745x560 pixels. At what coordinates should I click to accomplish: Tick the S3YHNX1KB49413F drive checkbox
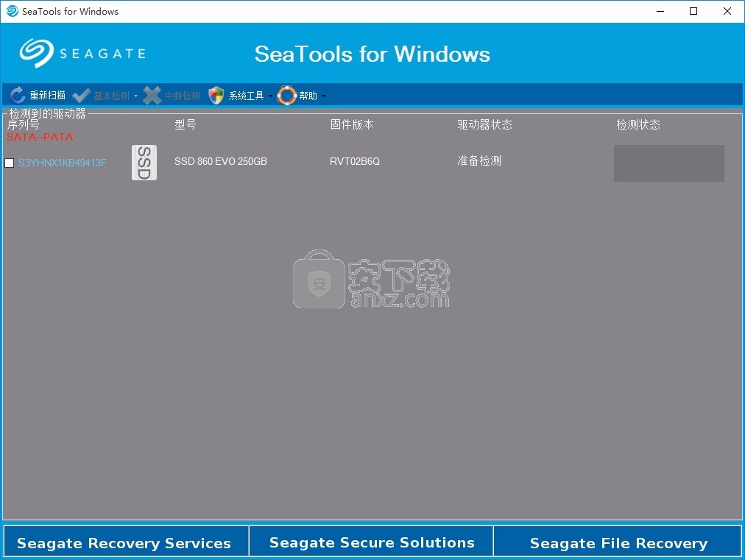(9, 163)
